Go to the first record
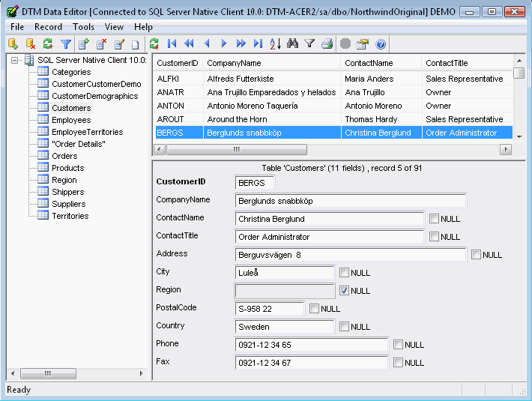 (172, 43)
